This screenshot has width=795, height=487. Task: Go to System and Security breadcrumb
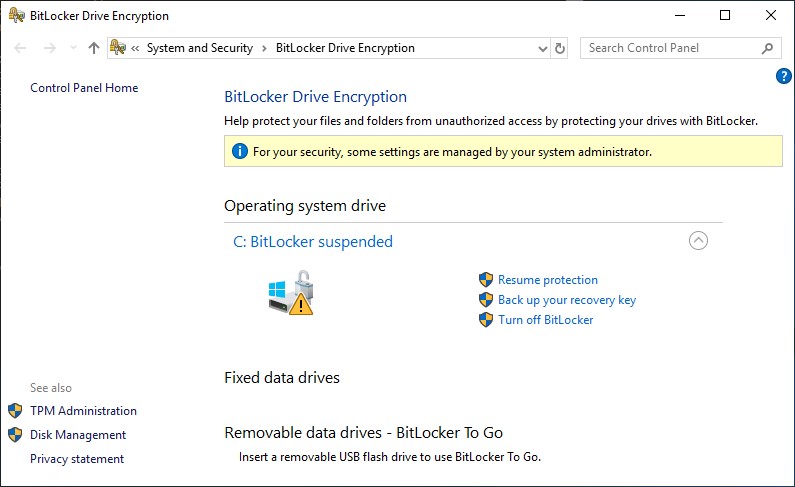[199, 48]
